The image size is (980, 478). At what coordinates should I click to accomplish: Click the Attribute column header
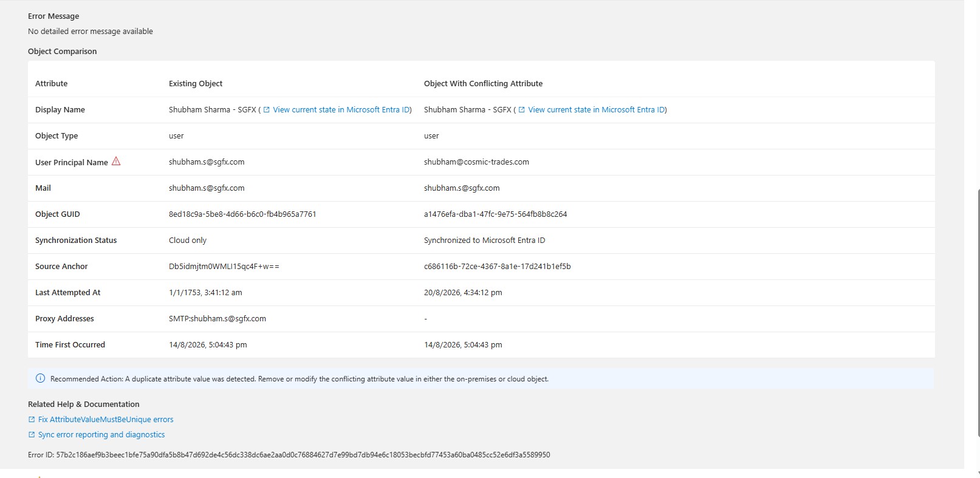pyautogui.click(x=52, y=84)
